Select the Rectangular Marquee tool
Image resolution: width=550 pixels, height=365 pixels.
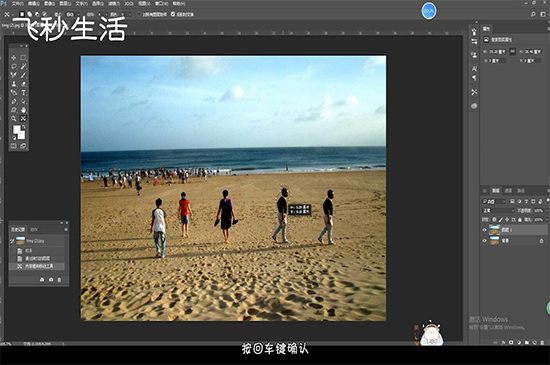pyautogui.click(x=23, y=57)
